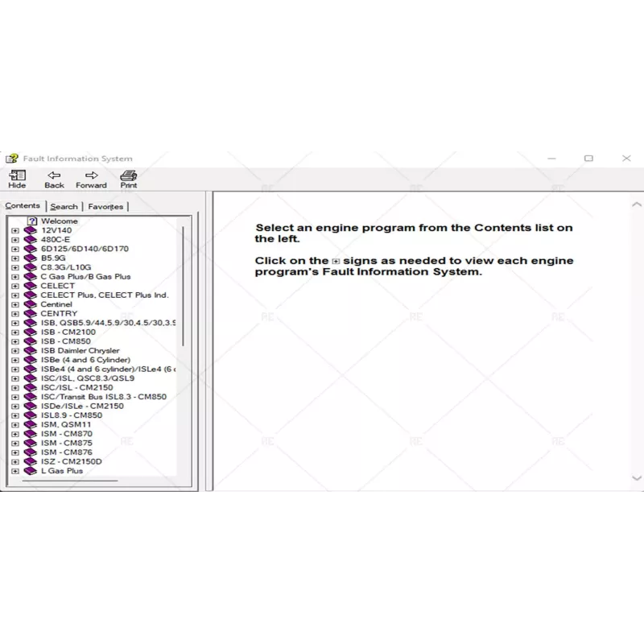This screenshot has height=644, width=644.
Task: Expand the CELECT engine program
Action: pos(14,286)
